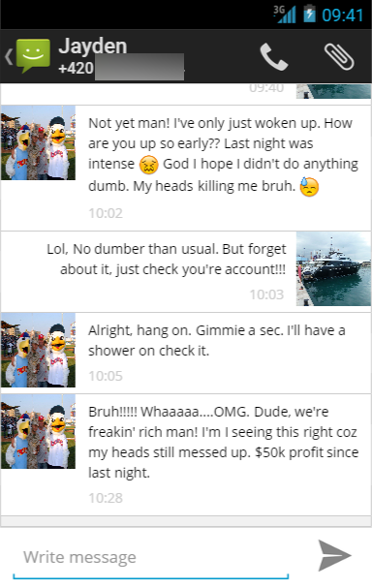Tap mascot avatar beside 'Alright, hang on' message
Screen dimensions: 372x588
[38, 350]
